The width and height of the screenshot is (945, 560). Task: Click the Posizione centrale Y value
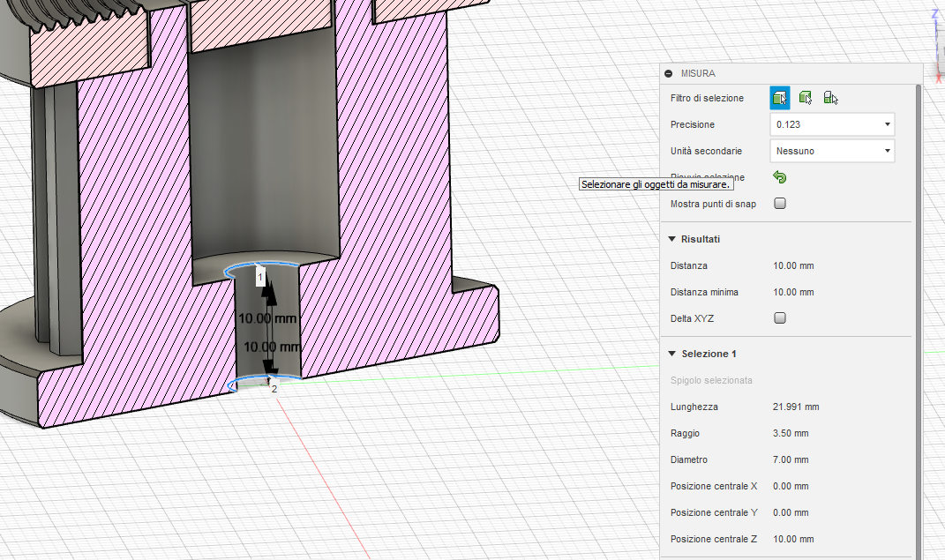click(x=791, y=513)
